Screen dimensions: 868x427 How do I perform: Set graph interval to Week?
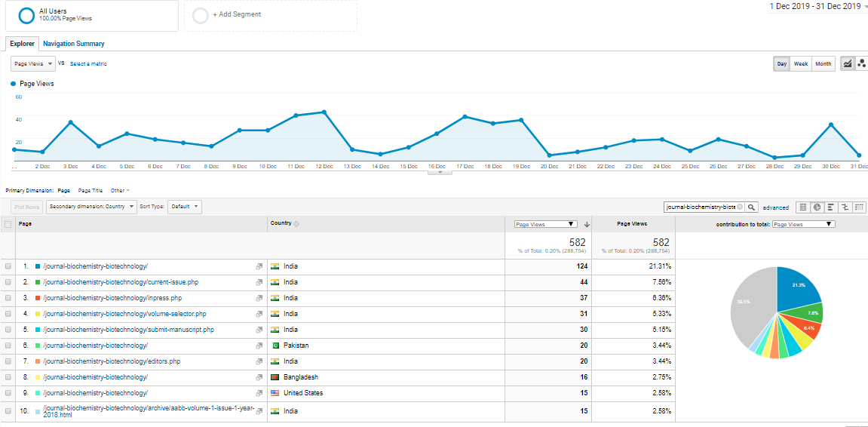[801, 64]
